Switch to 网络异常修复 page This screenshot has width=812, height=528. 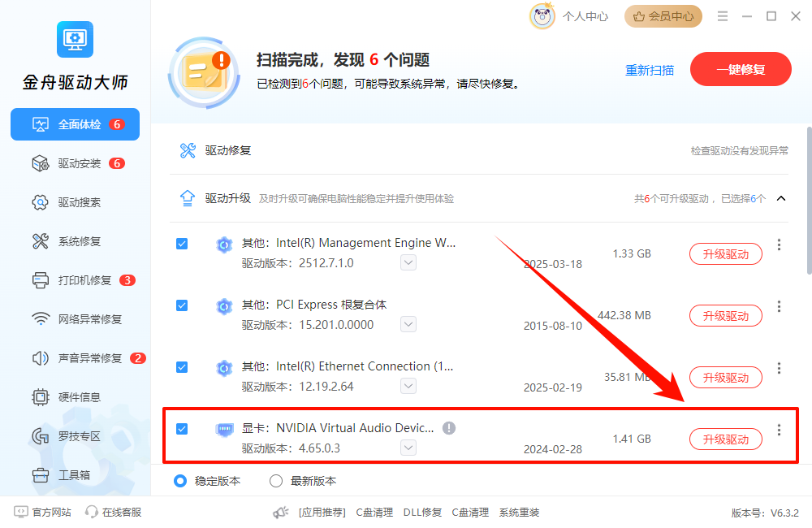coord(75,319)
